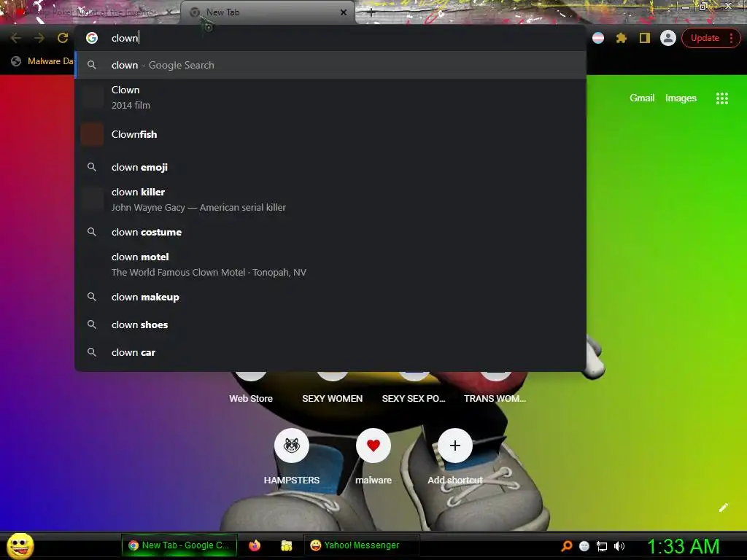
Task: Click the Google G icon in address bar
Action: click(x=92, y=38)
